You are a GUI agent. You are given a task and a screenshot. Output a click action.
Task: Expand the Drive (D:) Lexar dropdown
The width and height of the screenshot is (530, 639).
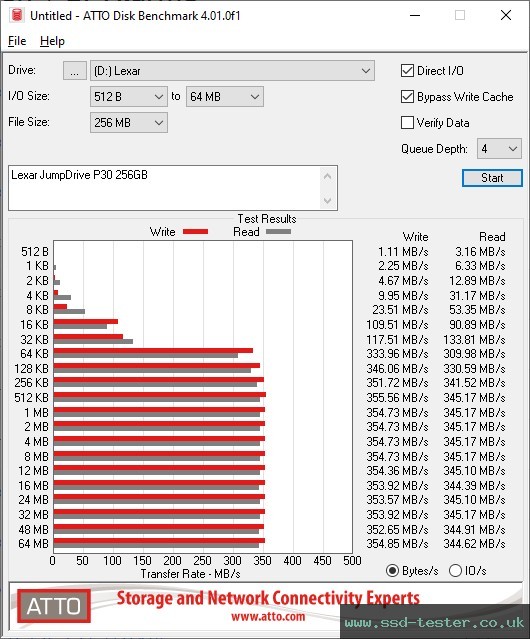232,71
